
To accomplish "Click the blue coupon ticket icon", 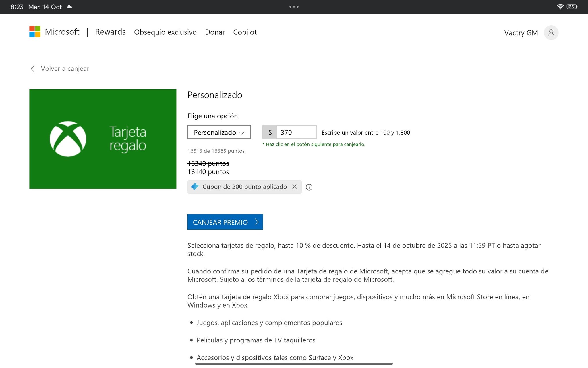I will [x=195, y=187].
